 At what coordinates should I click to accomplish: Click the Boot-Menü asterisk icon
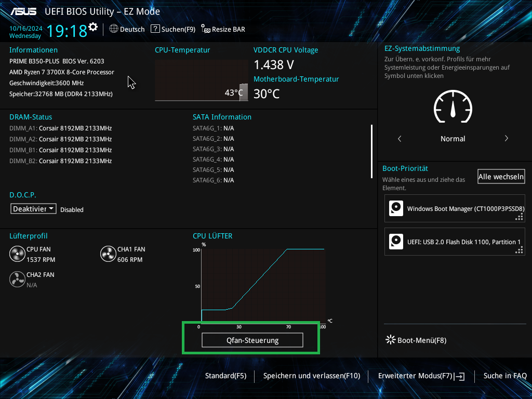(391, 340)
